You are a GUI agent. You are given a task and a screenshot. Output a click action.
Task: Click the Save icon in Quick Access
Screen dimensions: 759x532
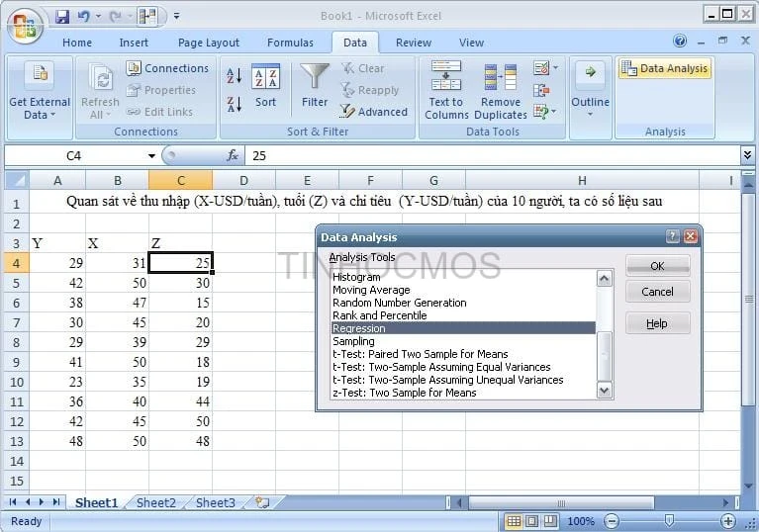coord(62,17)
